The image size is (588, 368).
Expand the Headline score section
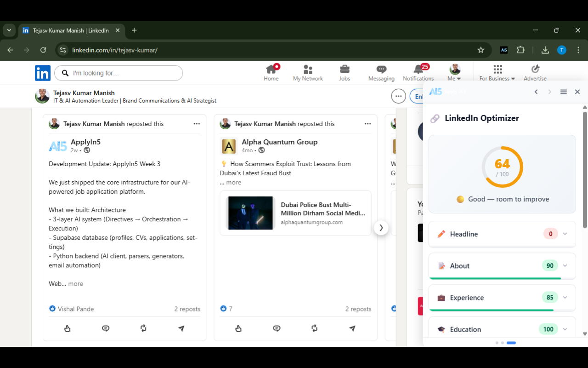[565, 234]
